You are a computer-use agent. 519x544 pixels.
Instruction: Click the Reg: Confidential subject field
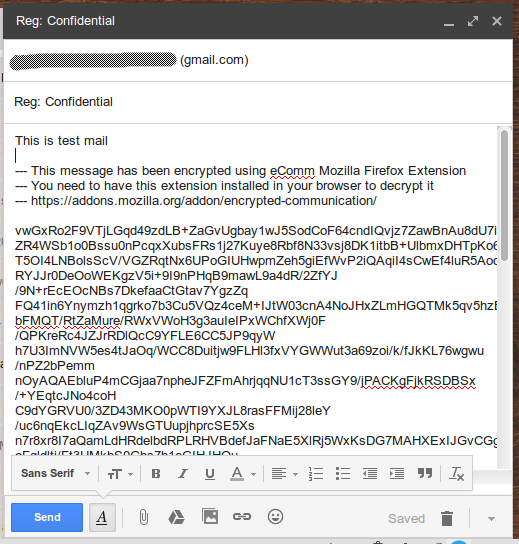point(258,102)
